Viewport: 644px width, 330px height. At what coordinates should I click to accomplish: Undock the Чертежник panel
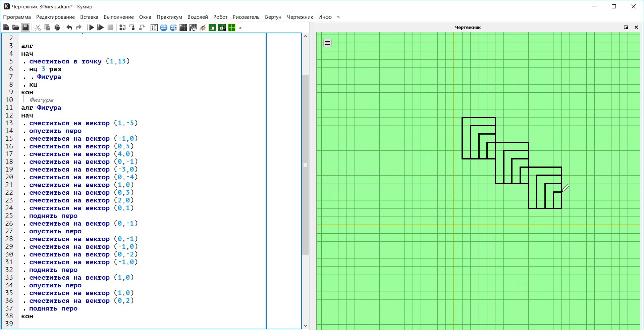[626, 27]
